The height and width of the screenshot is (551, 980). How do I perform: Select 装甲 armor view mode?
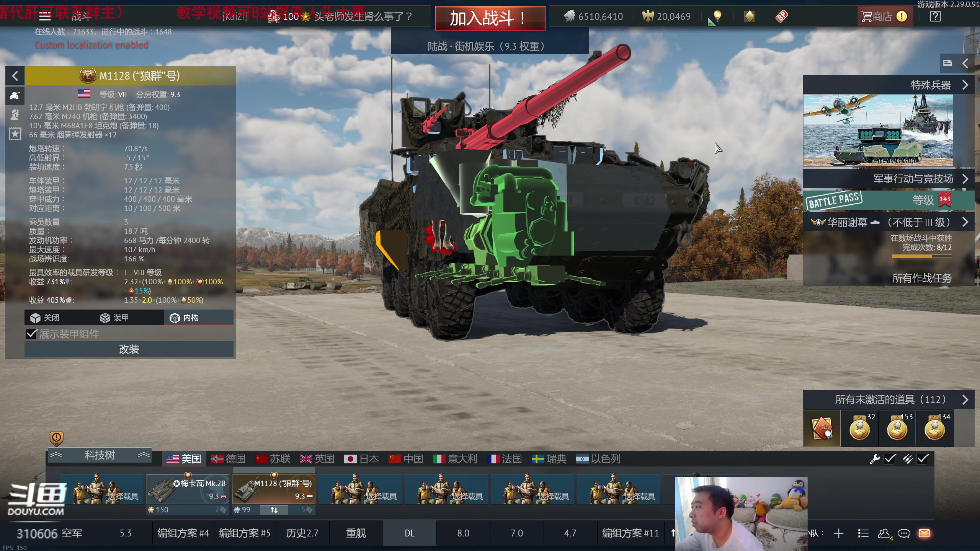129,318
